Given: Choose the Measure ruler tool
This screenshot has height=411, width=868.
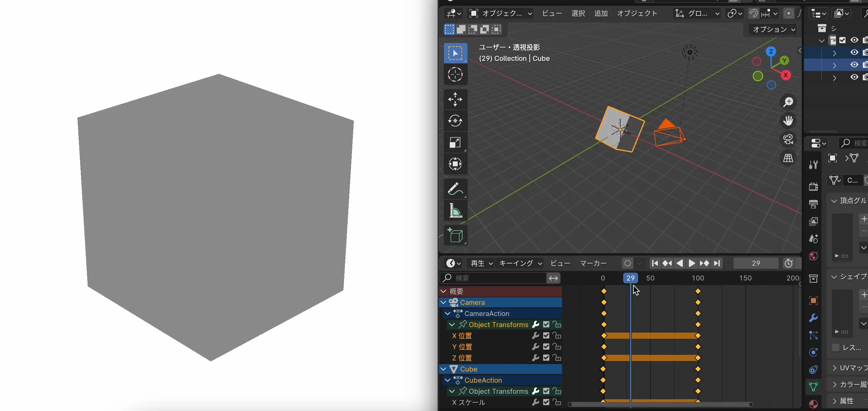Looking at the screenshot, I should click(x=456, y=210).
